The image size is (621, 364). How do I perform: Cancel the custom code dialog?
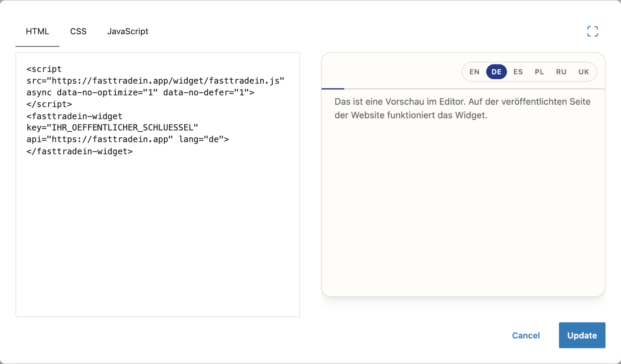click(526, 335)
